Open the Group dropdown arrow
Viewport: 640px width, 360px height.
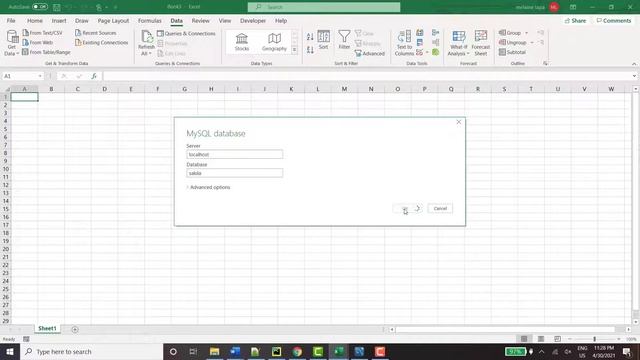pos(527,33)
